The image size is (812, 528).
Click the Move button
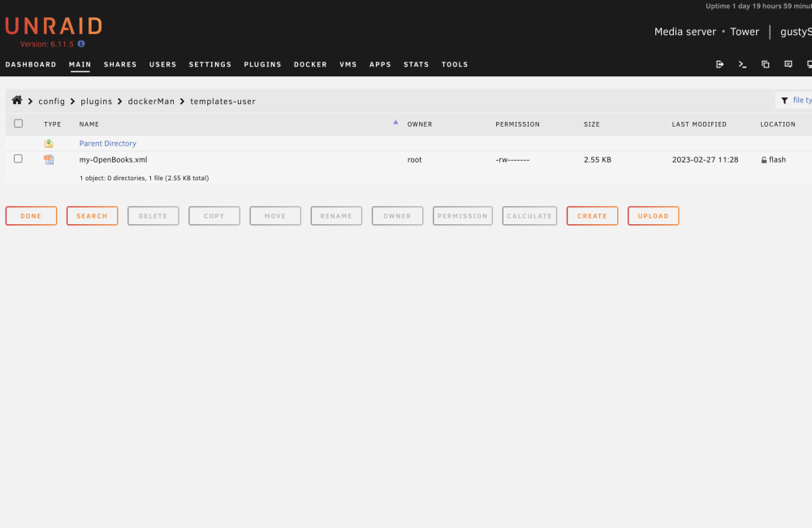275,216
